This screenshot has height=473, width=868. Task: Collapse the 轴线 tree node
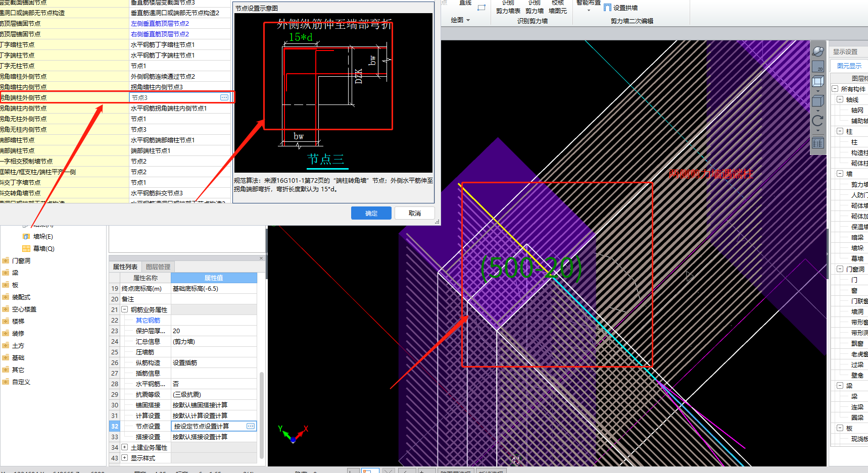pyautogui.click(x=840, y=99)
